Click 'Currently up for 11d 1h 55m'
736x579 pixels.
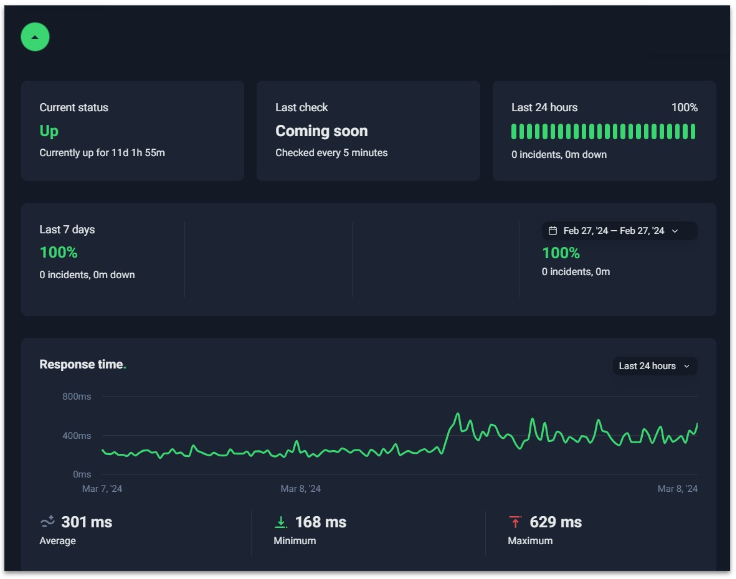(x=102, y=153)
